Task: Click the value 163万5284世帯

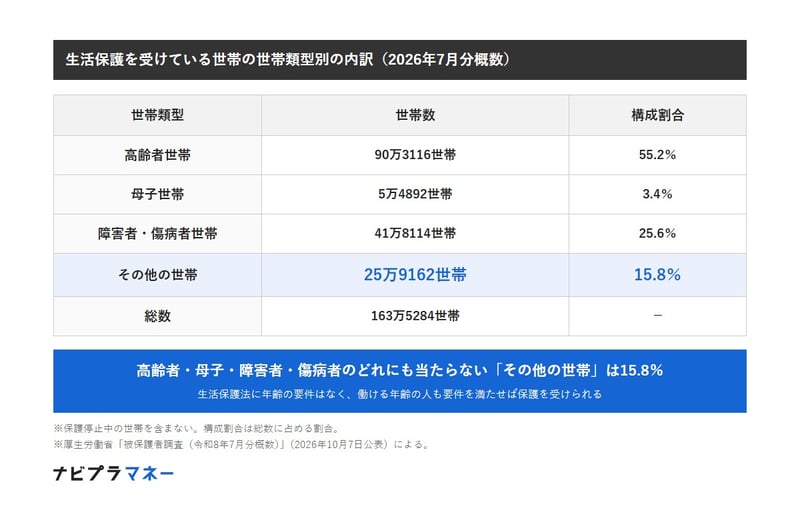Action: [x=415, y=316]
